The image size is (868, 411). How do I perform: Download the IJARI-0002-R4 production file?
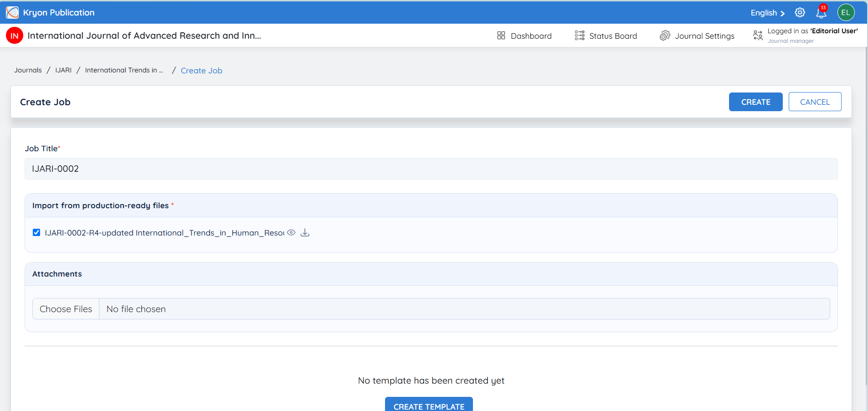(x=305, y=232)
